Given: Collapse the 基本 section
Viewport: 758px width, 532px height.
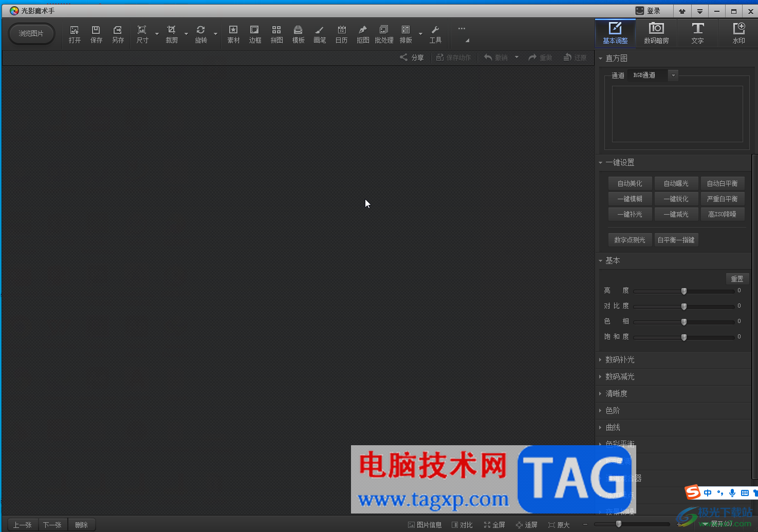Looking at the screenshot, I should tap(600, 261).
